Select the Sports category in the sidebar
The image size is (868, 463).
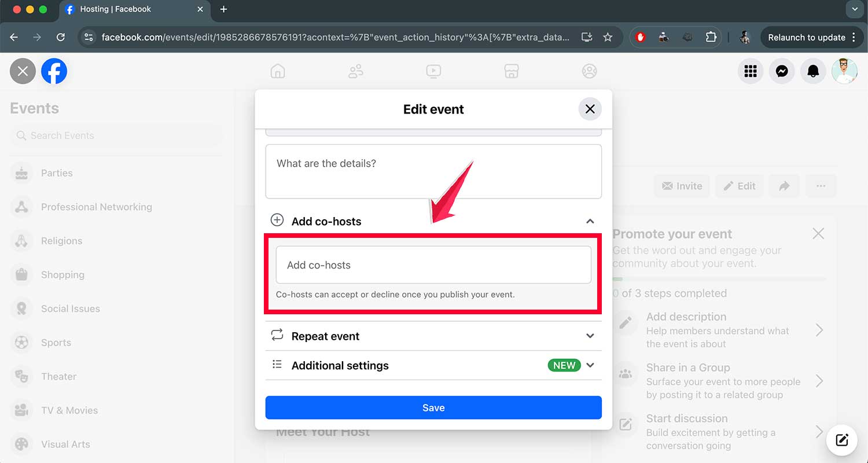pos(56,342)
